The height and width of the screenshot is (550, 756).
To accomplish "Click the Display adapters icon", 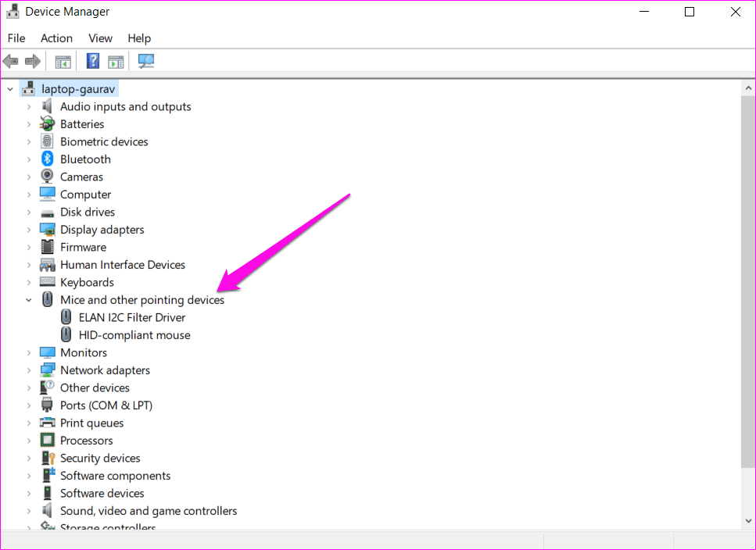I will pyautogui.click(x=47, y=230).
